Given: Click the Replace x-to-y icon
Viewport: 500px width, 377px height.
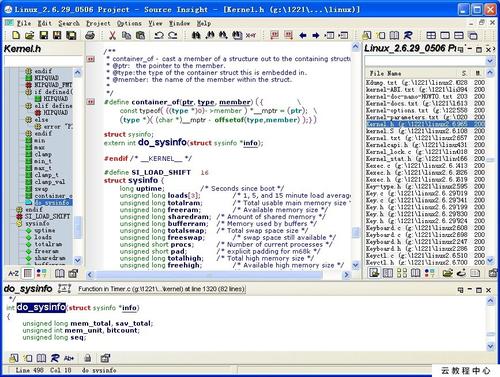Looking at the screenshot, I should 251,35.
